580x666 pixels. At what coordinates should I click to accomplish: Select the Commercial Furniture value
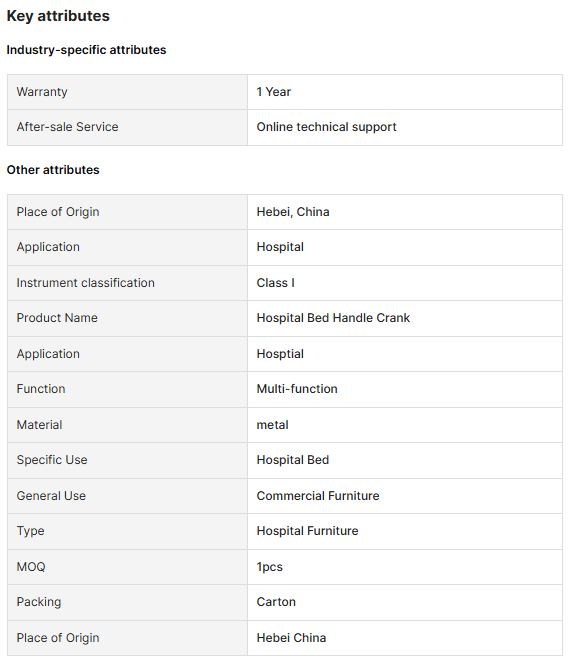point(318,496)
